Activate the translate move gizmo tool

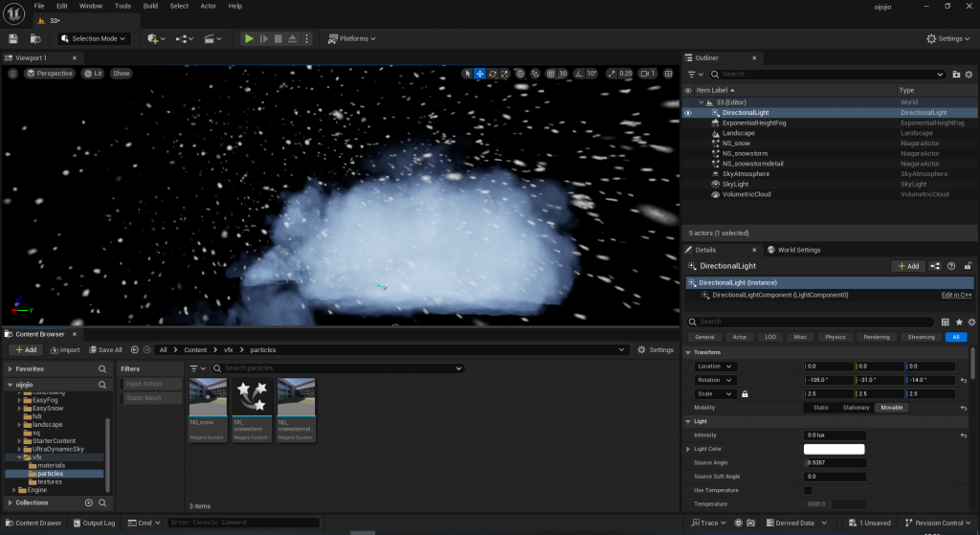coord(479,74)
